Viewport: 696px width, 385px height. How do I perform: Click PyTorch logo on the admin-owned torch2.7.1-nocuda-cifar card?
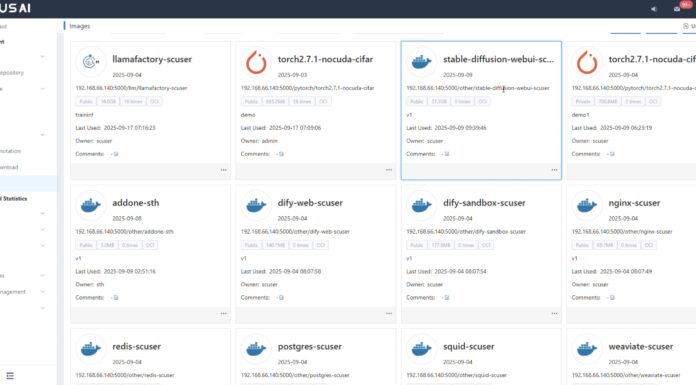(256, 62)
